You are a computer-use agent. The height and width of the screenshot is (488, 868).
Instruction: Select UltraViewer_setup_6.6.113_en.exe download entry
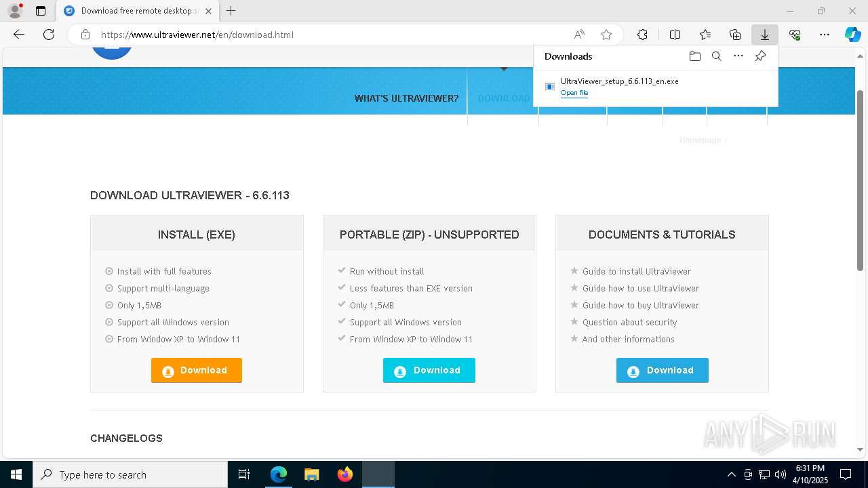tap(655, 86)
